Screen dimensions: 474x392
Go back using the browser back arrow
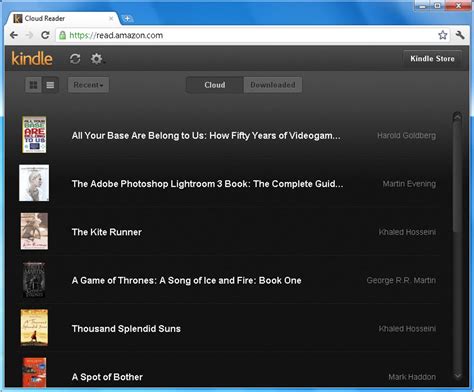click(x=14, y=35)
